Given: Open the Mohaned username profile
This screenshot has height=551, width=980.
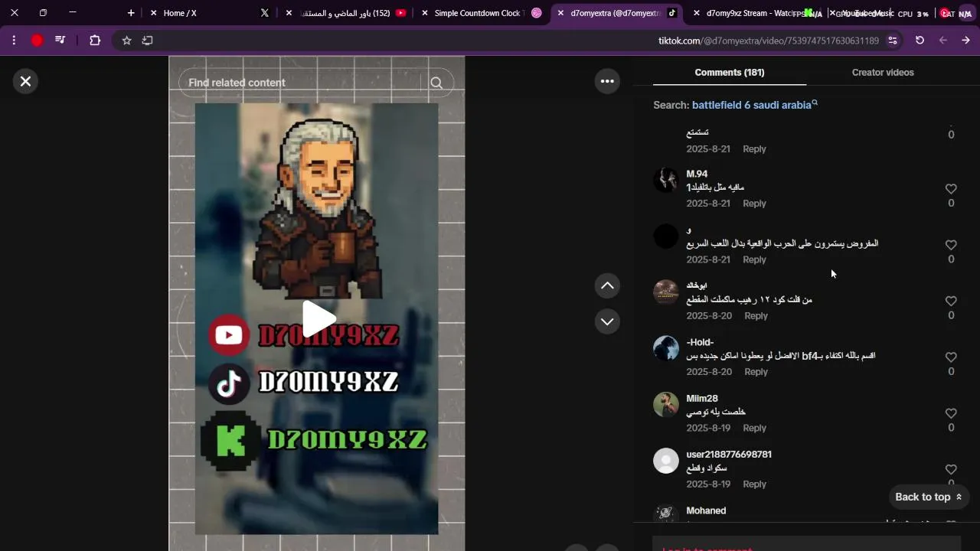Looking at the screenshot, I should tap(706, 510).
